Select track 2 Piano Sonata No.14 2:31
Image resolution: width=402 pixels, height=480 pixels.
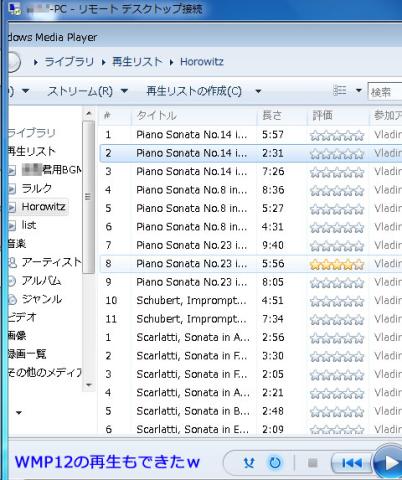(x=251, y=153)
